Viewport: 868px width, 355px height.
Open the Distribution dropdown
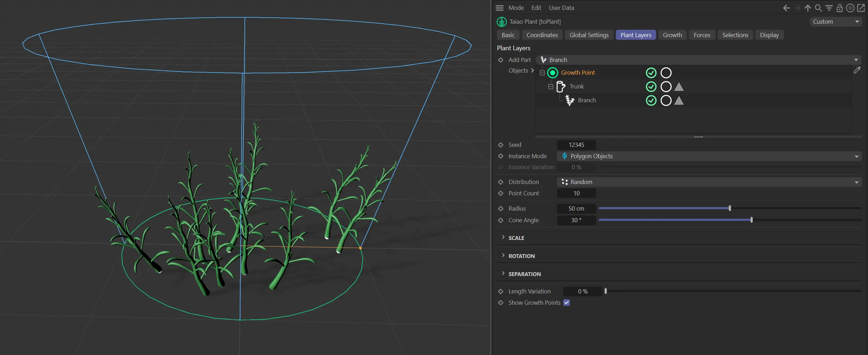[709, 182]
